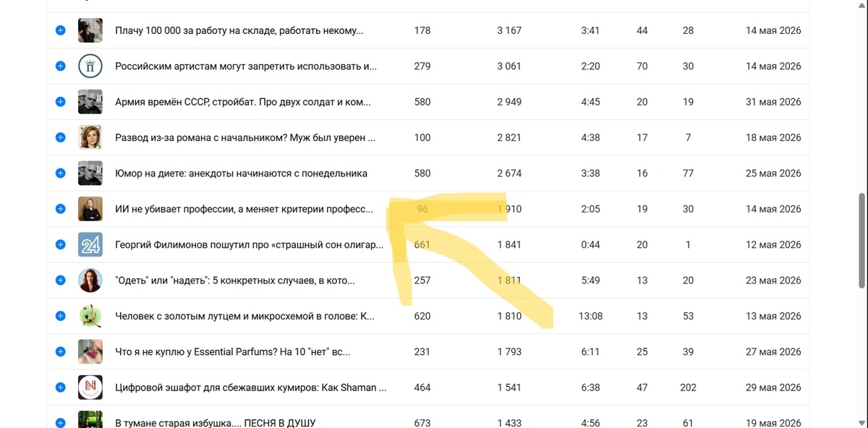The image size is (868, 428).
Task: Open article 'Человек с золотым лутцем и микросхемой в голове'
Action: pos(244,316)
